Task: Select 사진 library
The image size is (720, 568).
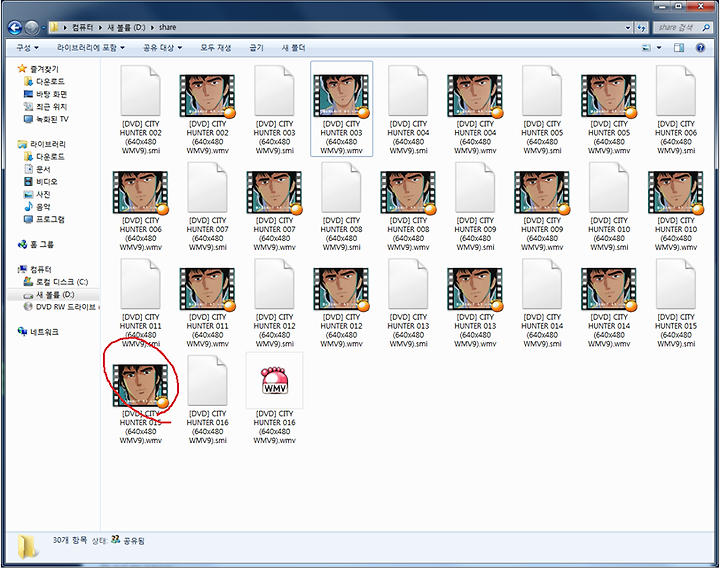Action: click(x=37, y=194)
